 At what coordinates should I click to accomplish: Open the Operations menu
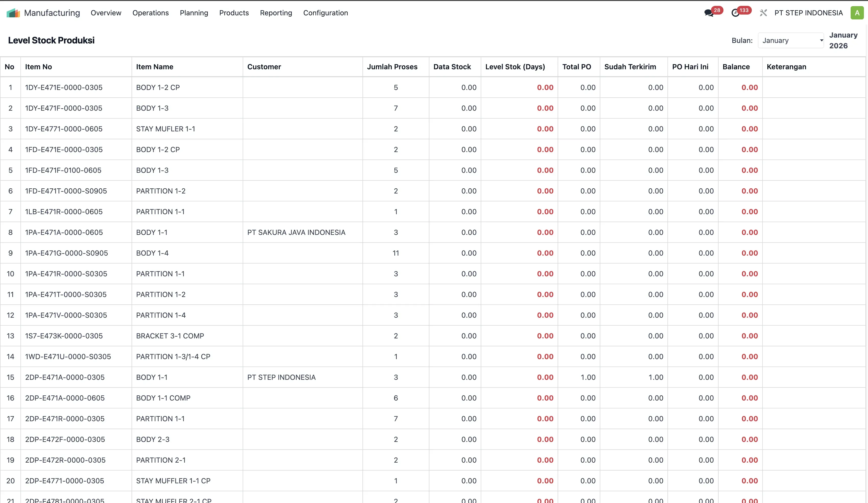150,13
